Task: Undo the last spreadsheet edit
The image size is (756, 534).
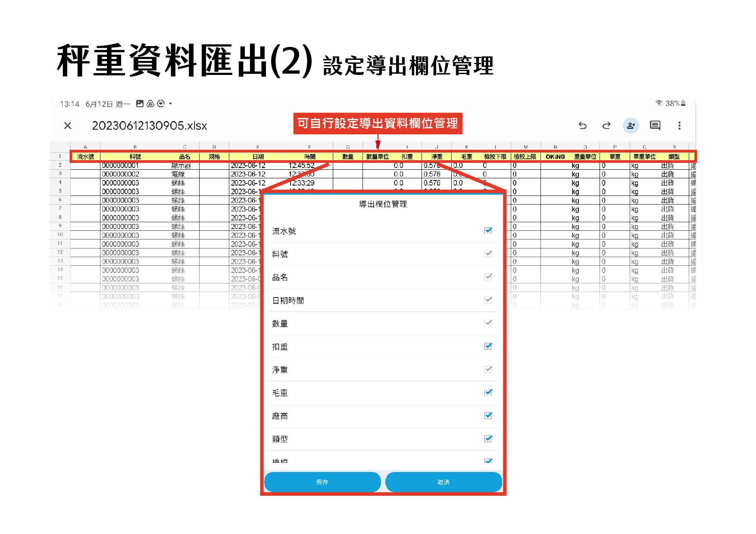Action: click(582, 125)
